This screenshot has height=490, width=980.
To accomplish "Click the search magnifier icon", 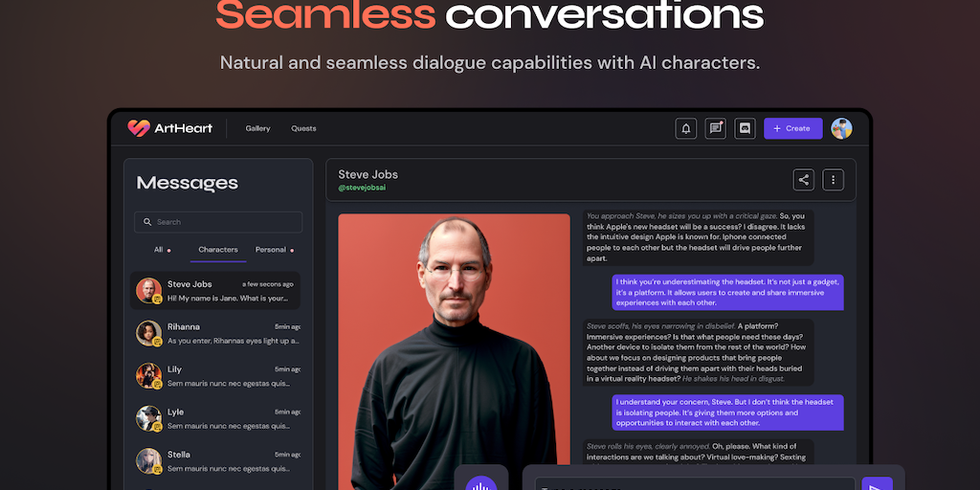I will click(x=147, y=222).
